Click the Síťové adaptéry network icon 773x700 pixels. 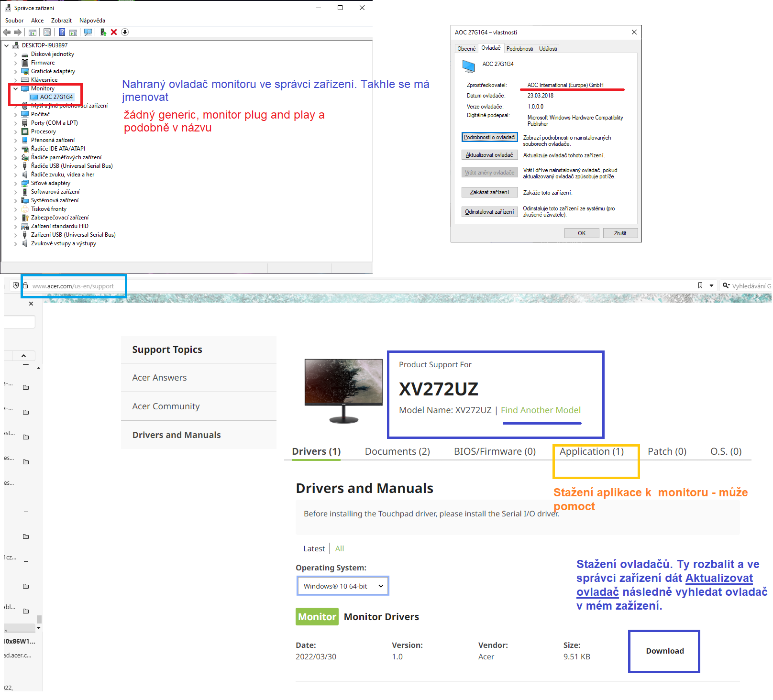coord(25,183)
